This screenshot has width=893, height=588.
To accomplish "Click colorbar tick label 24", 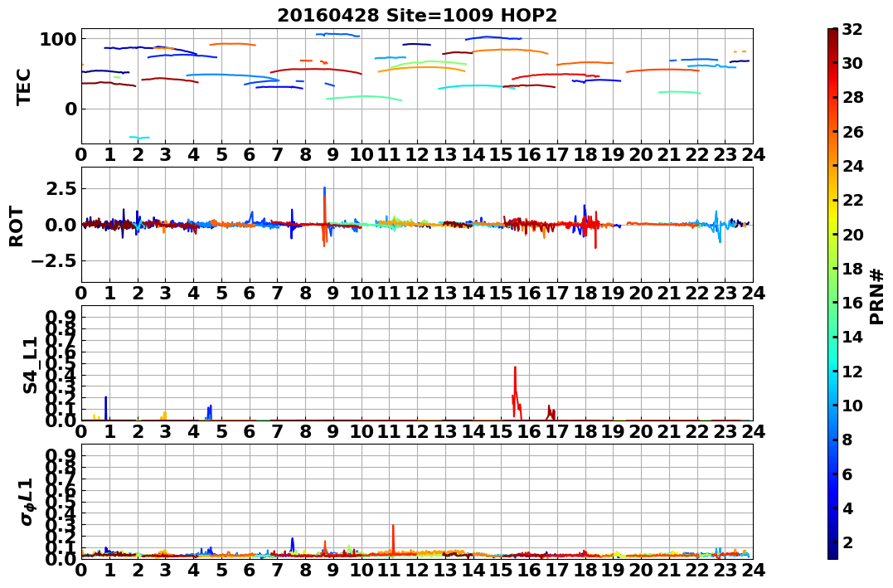I will 852,166.
